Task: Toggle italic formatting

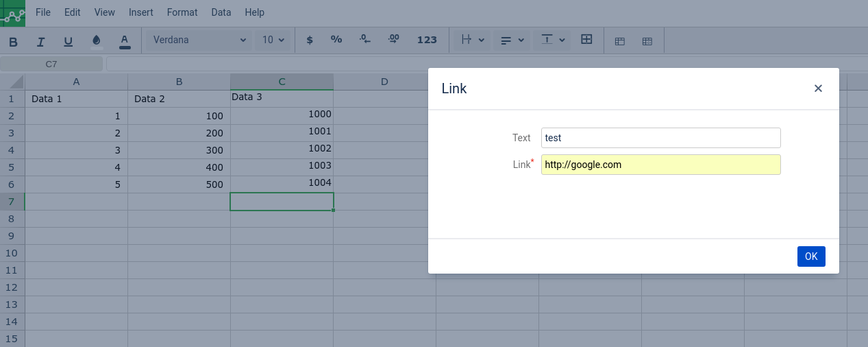Action: point(41,40)
